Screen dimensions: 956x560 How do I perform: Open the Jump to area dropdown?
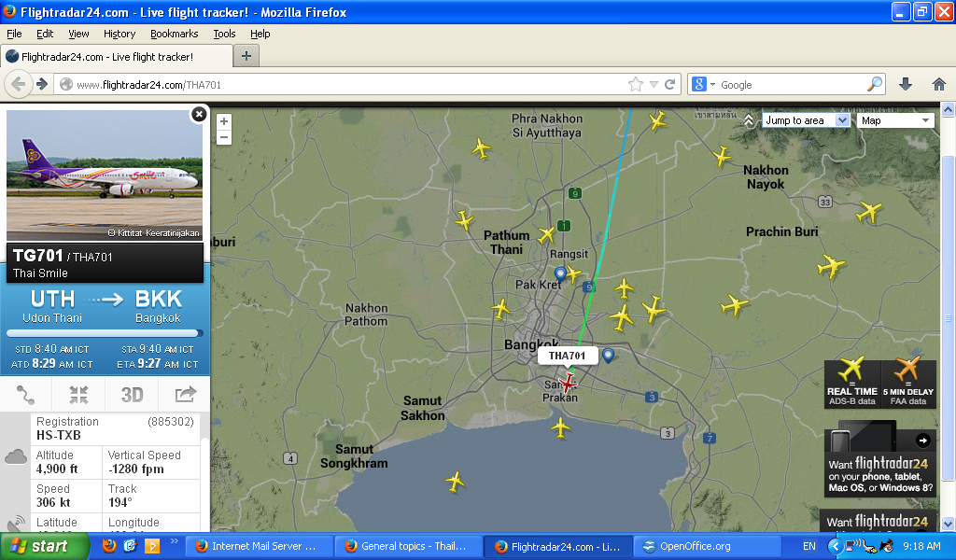(x=806, y=120)
